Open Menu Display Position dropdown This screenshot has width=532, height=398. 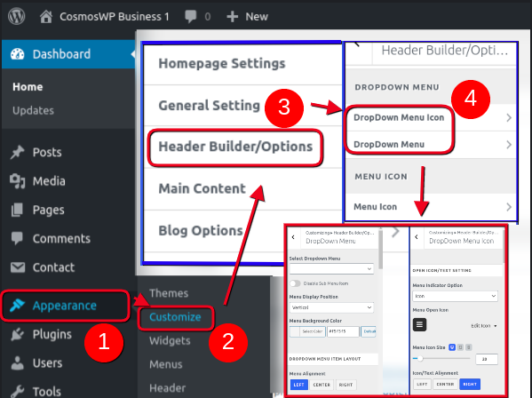331,307
